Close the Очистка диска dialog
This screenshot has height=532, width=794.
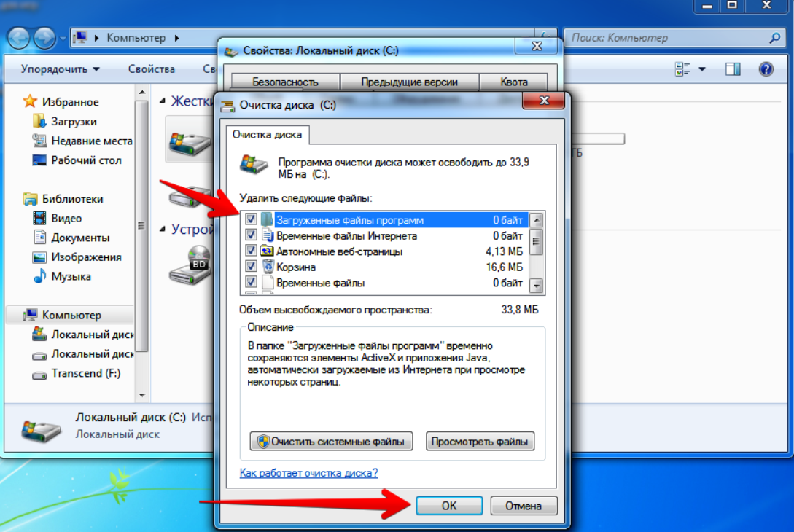pos(544,101)
